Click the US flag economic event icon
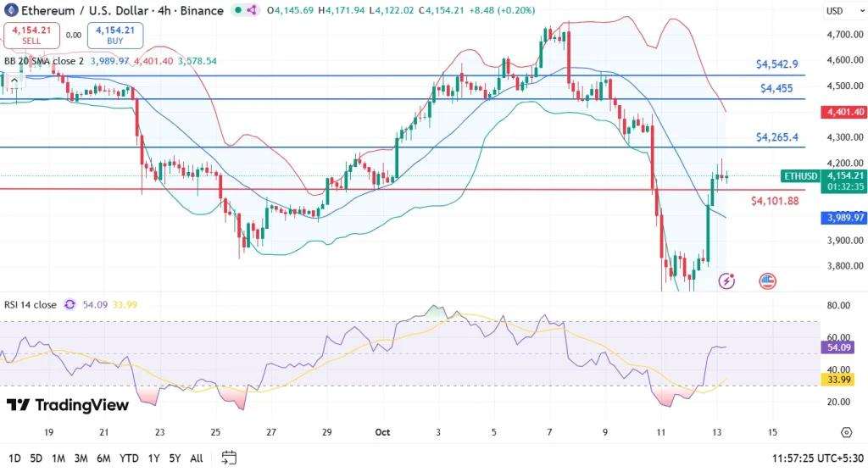The image size is (868, 472). (x=767, y=281)
